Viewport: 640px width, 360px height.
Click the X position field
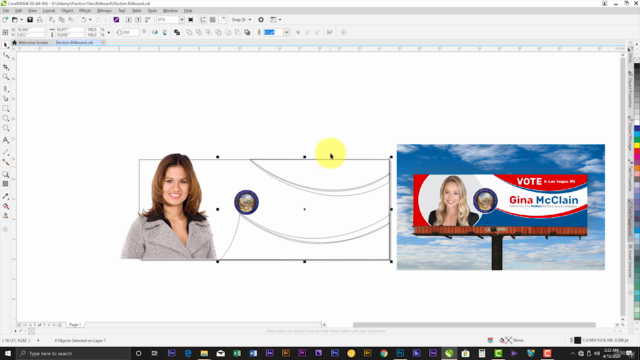pyautogui.click(x=30, y=29)
